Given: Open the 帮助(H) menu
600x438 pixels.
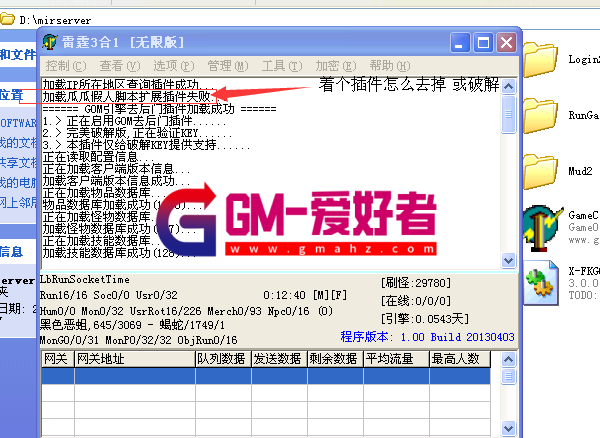Looking at the screenshot, I should click(x=390, y=66).
